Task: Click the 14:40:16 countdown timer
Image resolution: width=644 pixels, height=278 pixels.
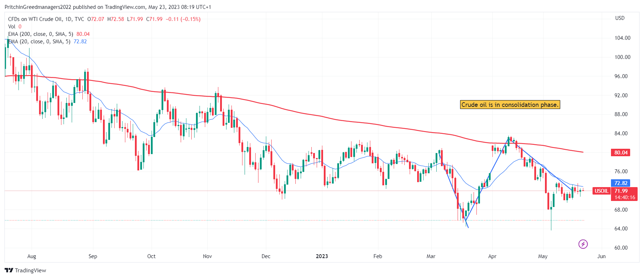Action: pyautogui.click(x=625, y=197)
